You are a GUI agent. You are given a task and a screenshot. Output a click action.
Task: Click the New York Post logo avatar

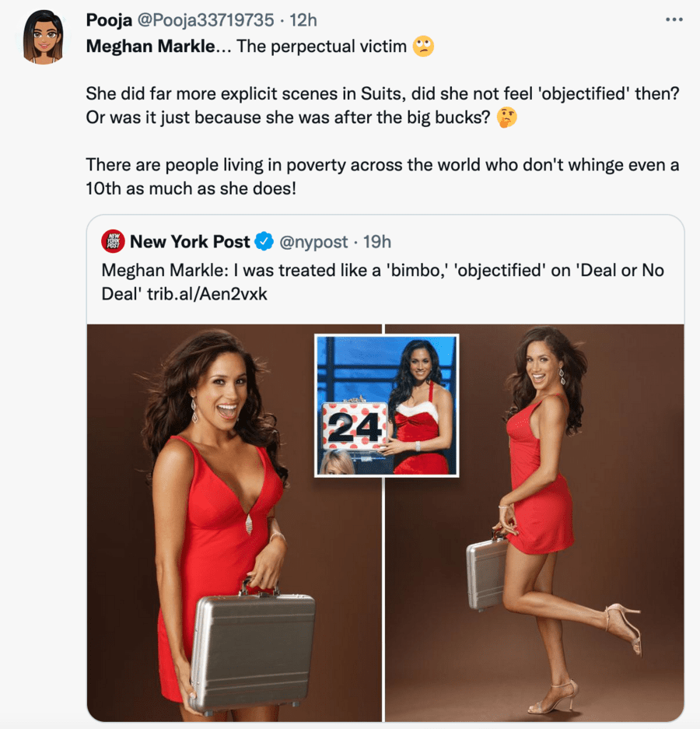tap(113, 241)
